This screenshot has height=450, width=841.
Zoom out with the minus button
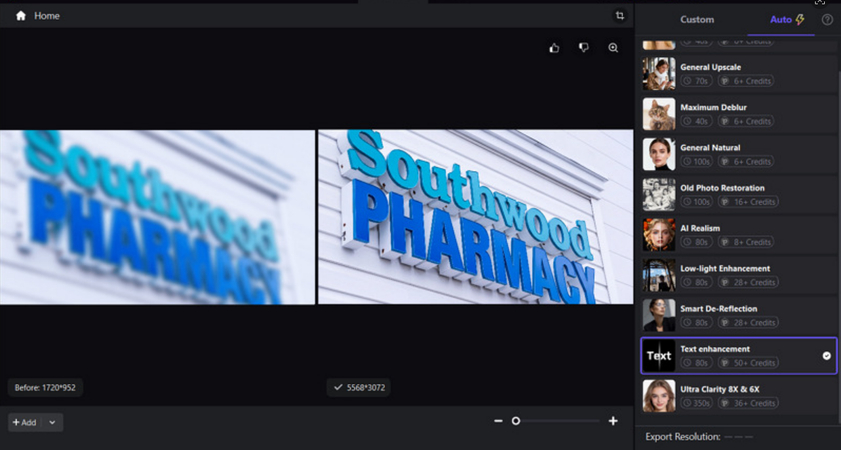[498, 421]
